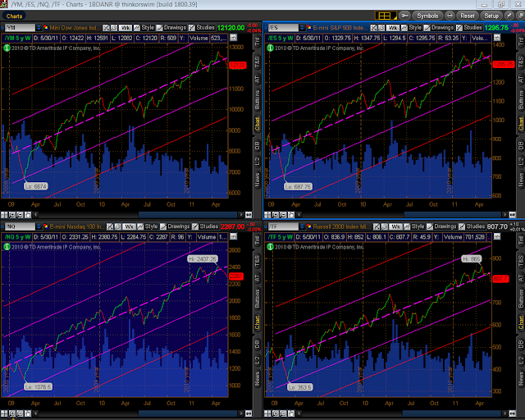Click the Hi: 2407.25 label on /NQ chart

[203, 259]
